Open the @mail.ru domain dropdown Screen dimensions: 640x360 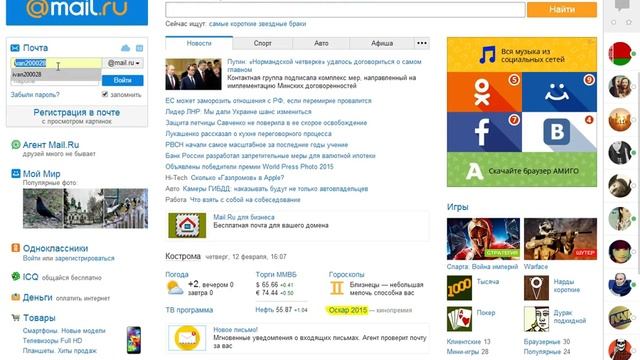pos(124,63)
